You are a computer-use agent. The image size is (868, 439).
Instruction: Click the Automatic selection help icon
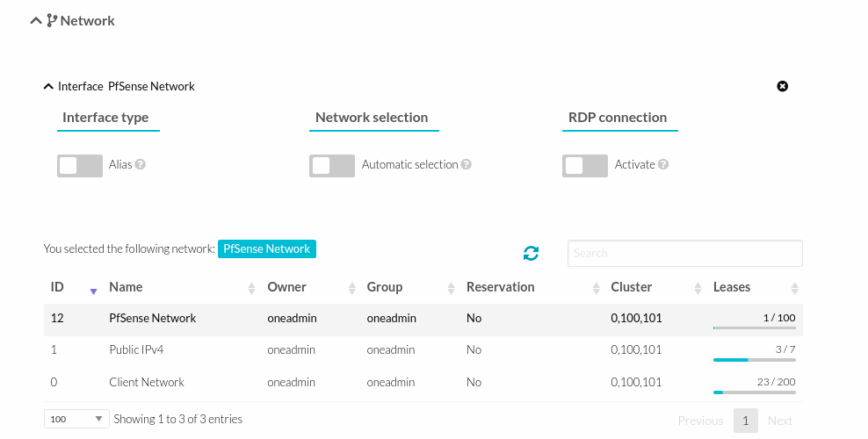pos(467,165)
